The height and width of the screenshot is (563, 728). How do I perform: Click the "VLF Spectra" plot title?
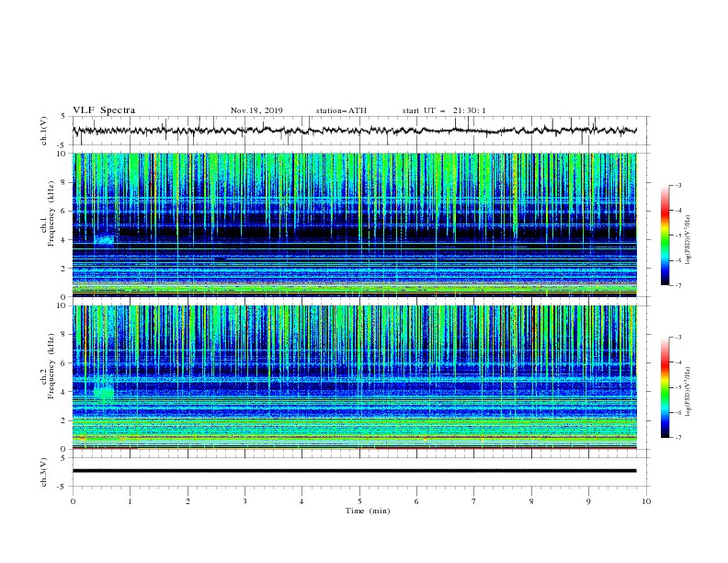104,110
